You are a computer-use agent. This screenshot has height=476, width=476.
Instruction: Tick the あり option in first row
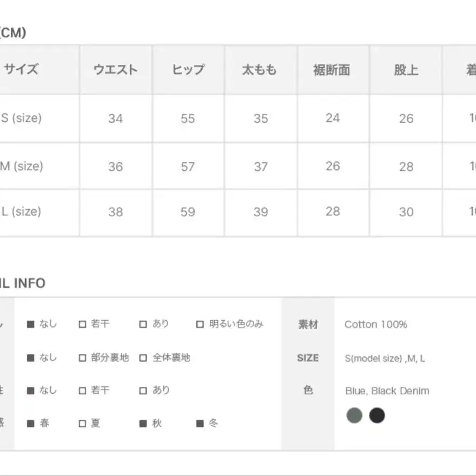point(142,323)
